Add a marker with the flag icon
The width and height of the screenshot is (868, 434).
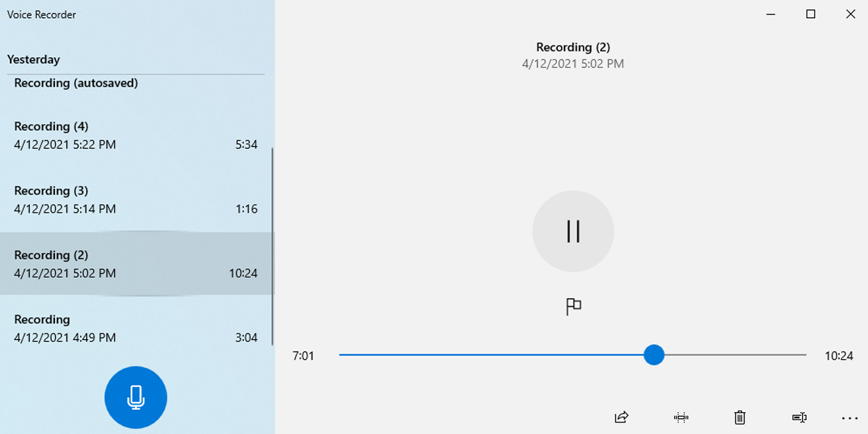pyautogui.click(x=574, y=306)
